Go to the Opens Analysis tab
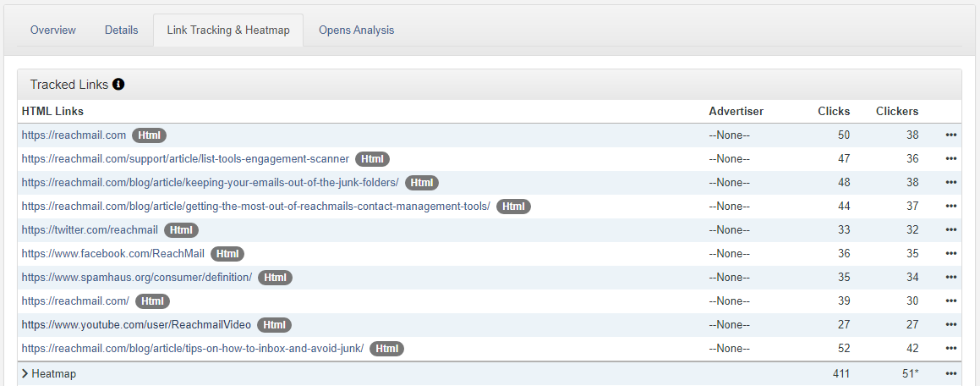980x386 pixels. [356, 30]
